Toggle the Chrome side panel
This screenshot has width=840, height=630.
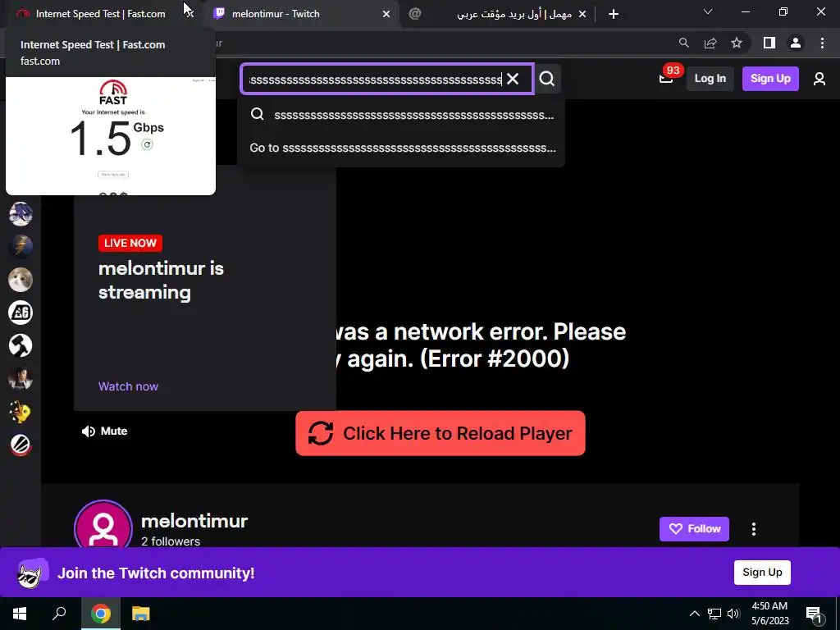(x=769, y=43)
